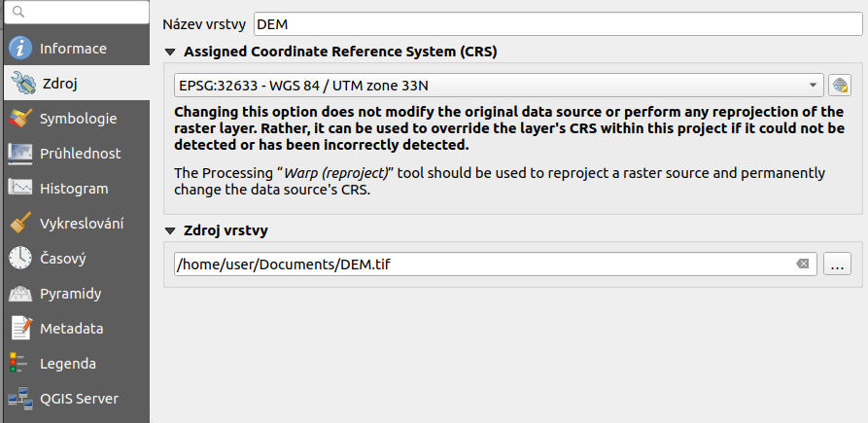
Task: Collapse the Assigned Coordinate Reference System section
Action: point(170,53)
